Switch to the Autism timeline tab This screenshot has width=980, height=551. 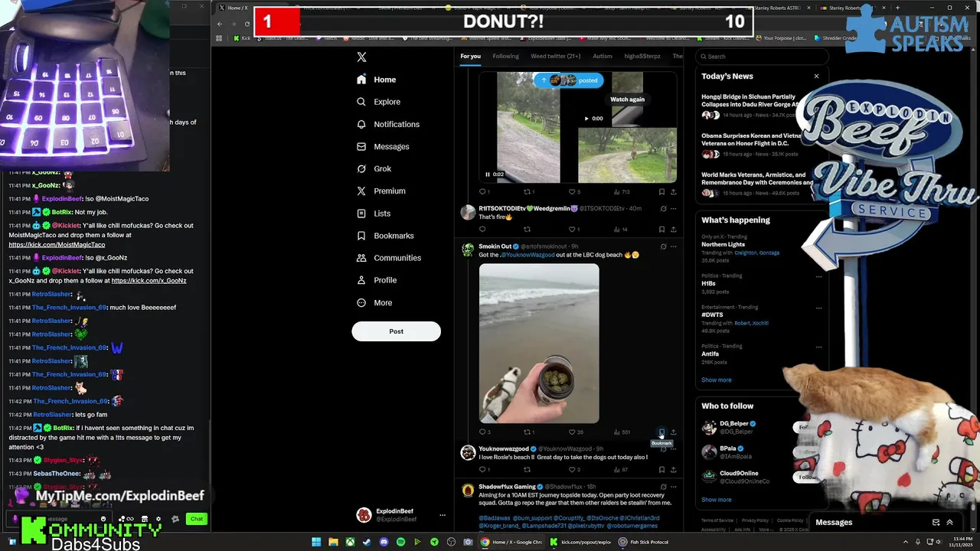603,56
